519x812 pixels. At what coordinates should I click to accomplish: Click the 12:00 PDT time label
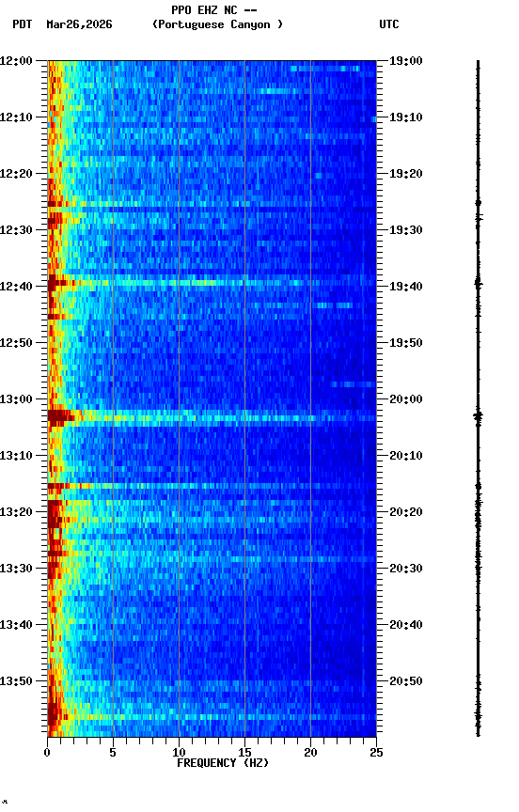coord(16,61)
